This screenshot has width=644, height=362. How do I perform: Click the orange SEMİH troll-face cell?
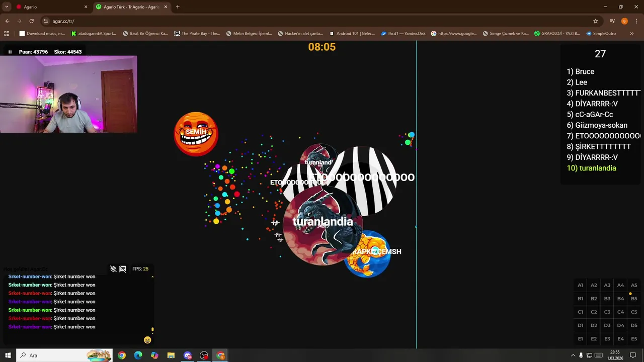[196, 134]
